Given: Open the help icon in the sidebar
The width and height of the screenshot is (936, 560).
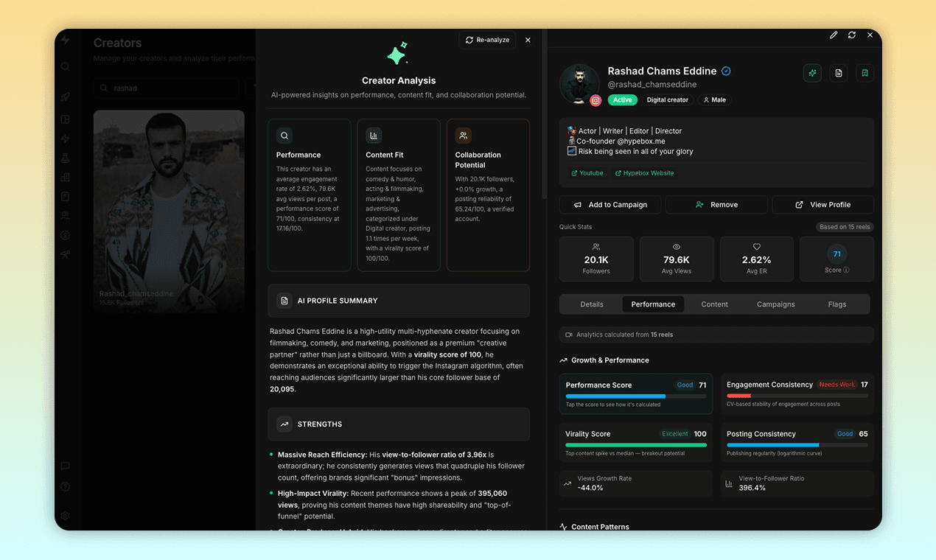Looking at the screenshot, I should pos(65,486).
